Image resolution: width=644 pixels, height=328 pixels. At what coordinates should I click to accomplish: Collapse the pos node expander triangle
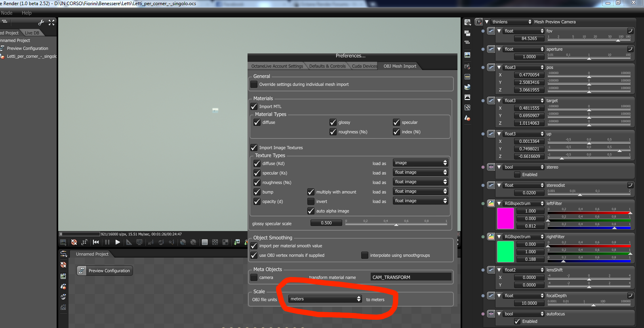click(499, 67)
